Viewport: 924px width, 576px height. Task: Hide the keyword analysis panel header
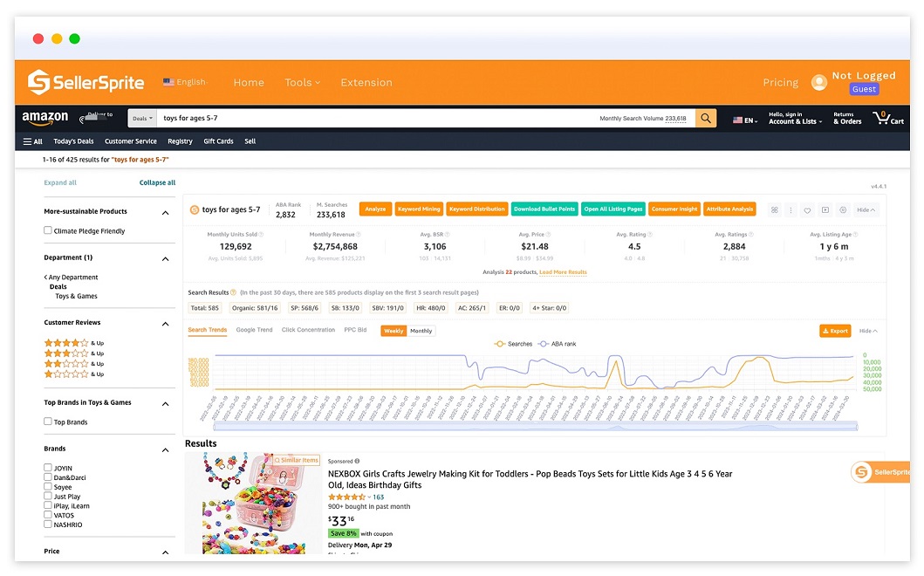click(x=866, y=209)
